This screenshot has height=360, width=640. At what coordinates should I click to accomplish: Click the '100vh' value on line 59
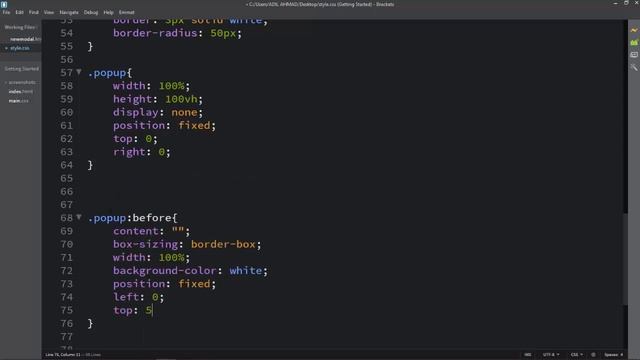(181, 99)
